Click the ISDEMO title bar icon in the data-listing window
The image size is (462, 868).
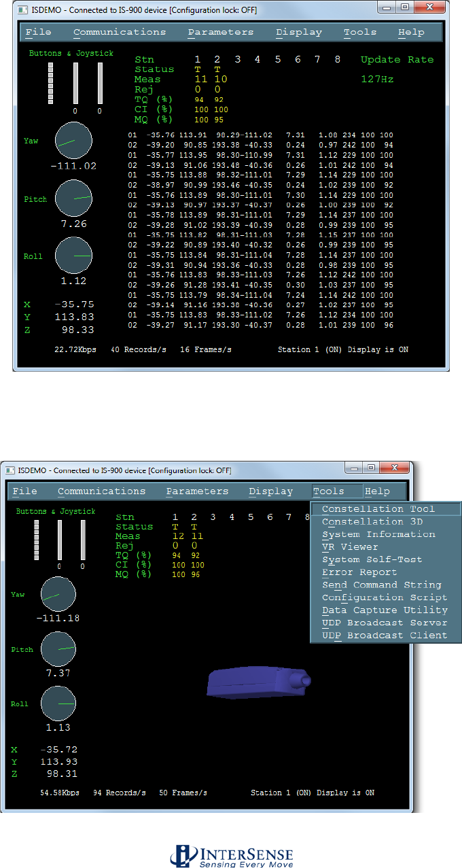point(22,10)
